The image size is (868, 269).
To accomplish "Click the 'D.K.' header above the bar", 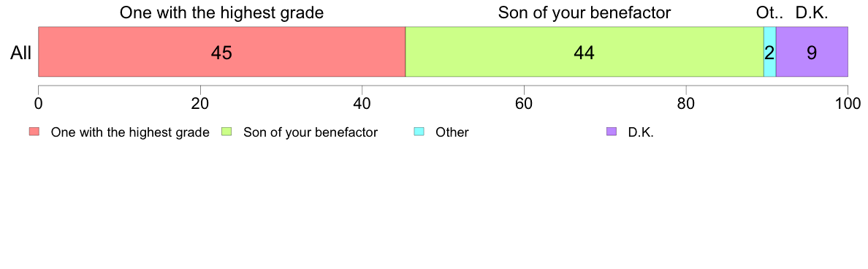I will click(812, 12).
